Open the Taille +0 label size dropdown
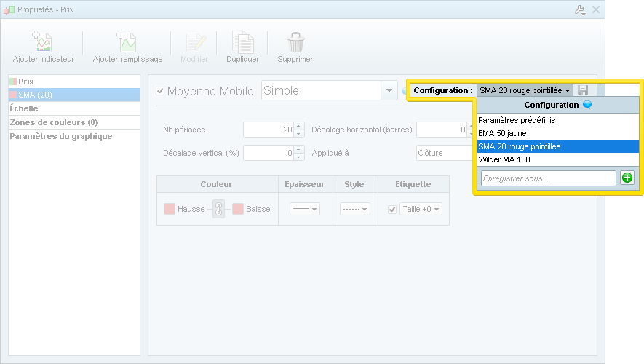The image size is (644, 364). pos(421,209)
